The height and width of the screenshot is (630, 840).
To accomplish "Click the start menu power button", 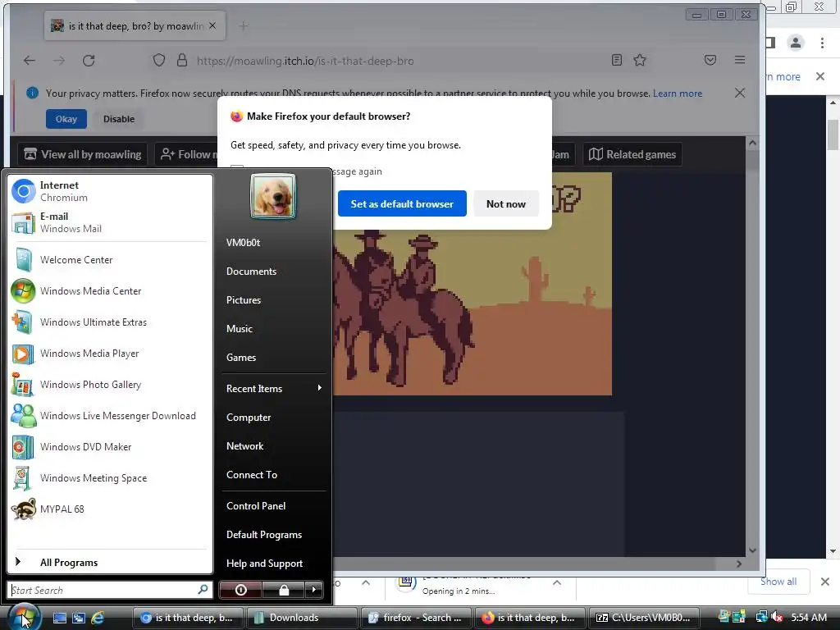I will [x=240, y=590].
